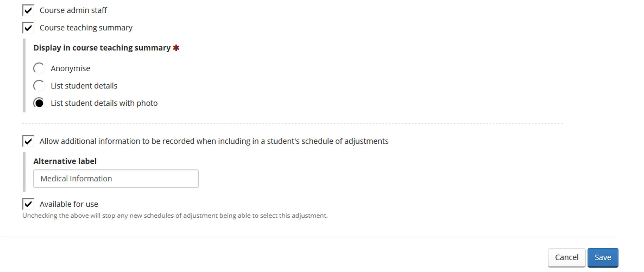644x272 pixels.
Task: Save the adjustment settings
Action: [x=602, y=257]
